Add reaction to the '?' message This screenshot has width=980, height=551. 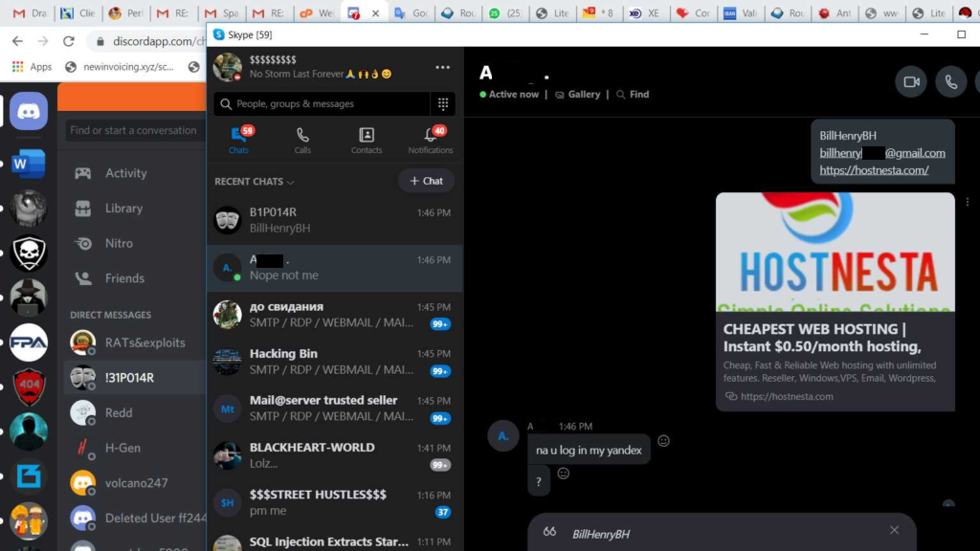tap(563, 473)
